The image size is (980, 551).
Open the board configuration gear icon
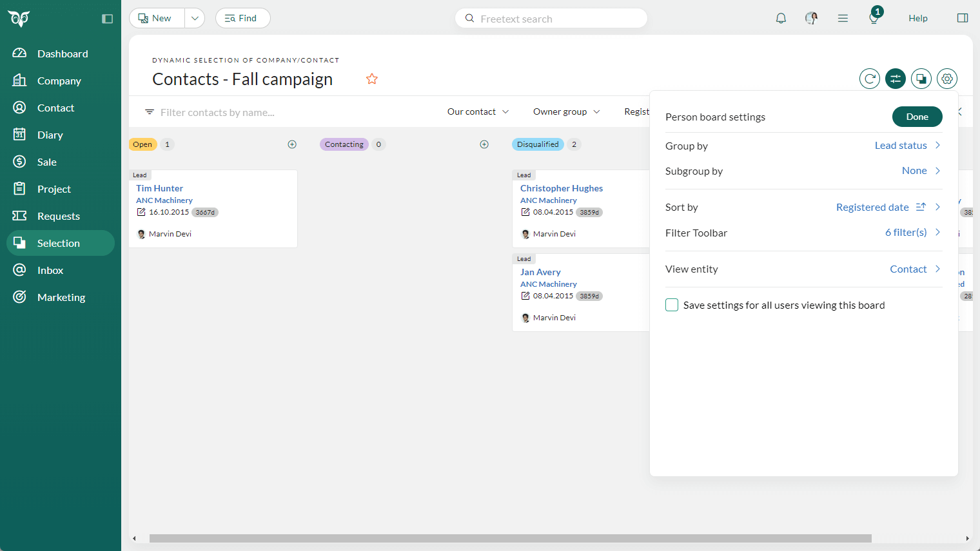(946, 79)
